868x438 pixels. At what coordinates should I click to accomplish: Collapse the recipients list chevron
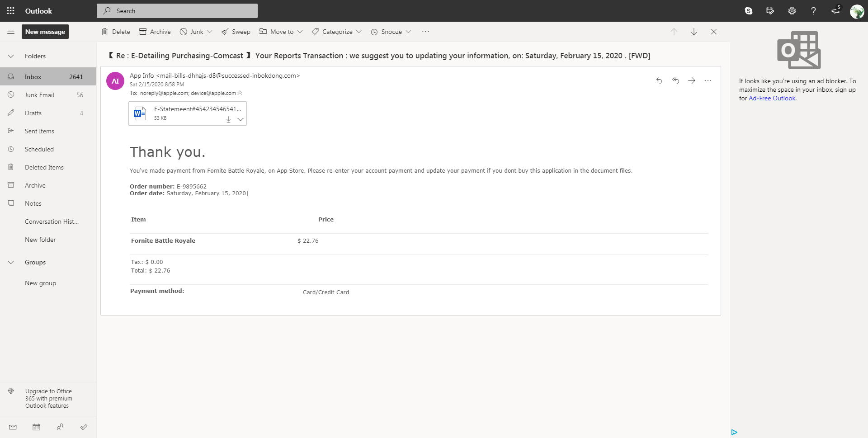(240, 93)
